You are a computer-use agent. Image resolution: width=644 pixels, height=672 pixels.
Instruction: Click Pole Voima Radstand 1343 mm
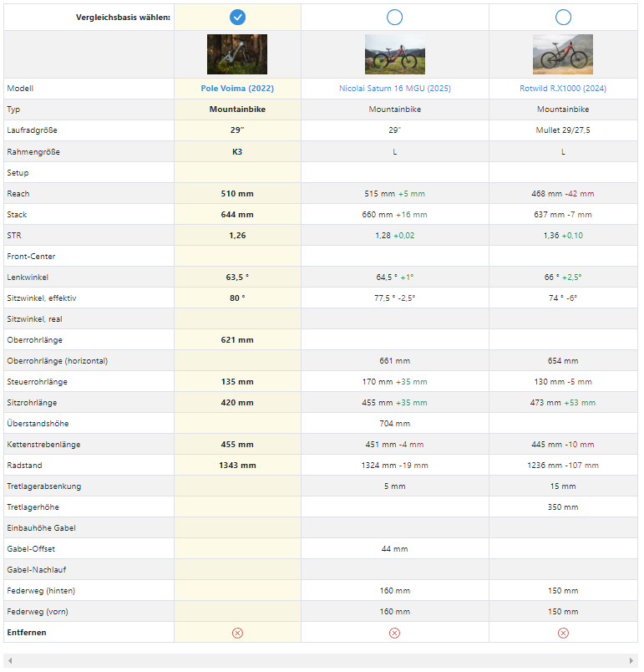click(237, 466)
